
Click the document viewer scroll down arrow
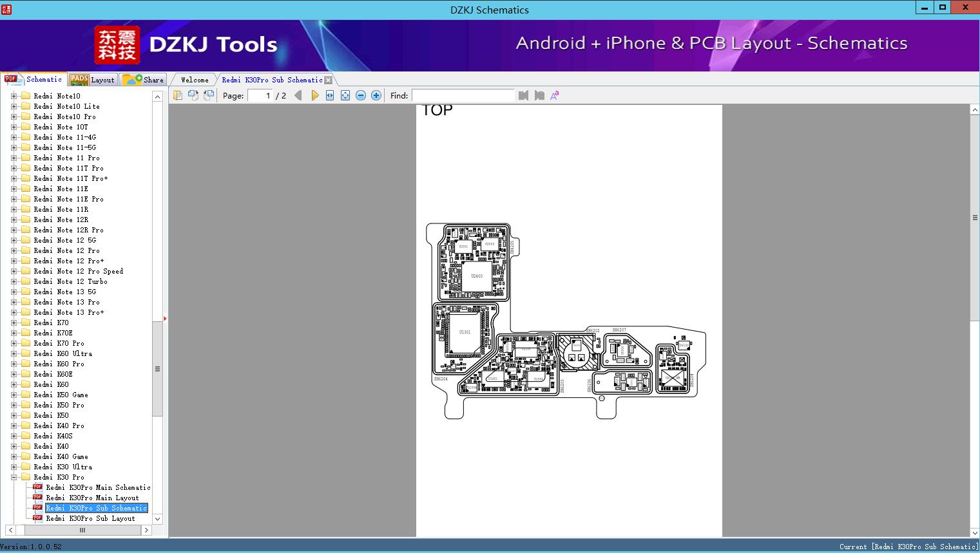(x=975, y=532)
